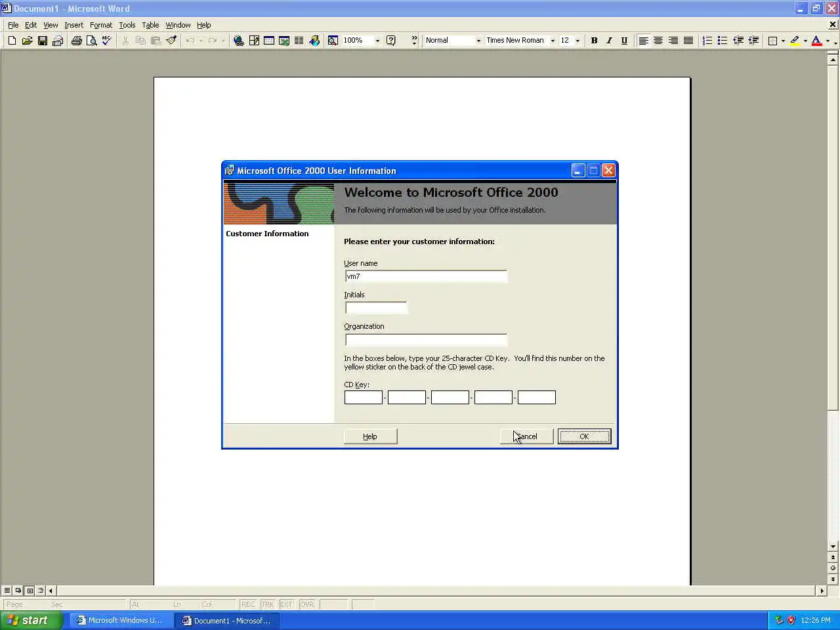Click Help in the User Information dialog
The width and height of the screenshot is (840, 630).
click(370, 436)
